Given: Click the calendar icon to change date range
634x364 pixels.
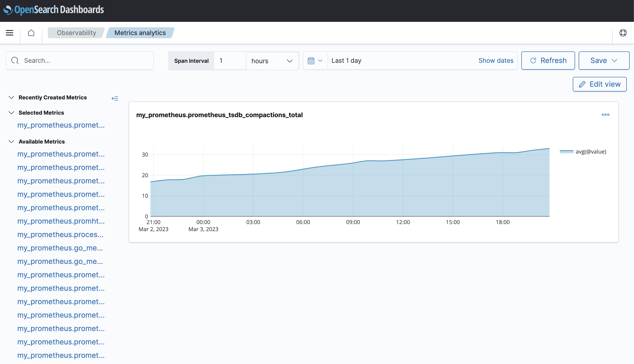Looking at the screenshot, I should click(311, 61).
